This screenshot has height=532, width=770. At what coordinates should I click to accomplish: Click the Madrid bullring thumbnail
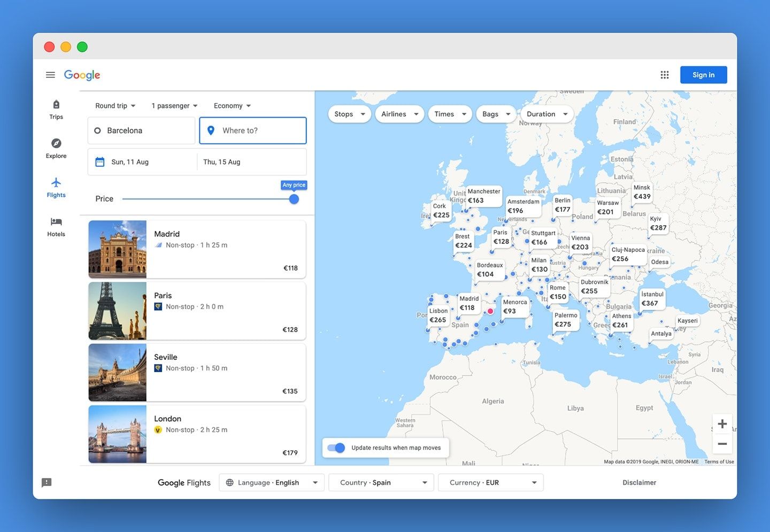coord(117,249)
